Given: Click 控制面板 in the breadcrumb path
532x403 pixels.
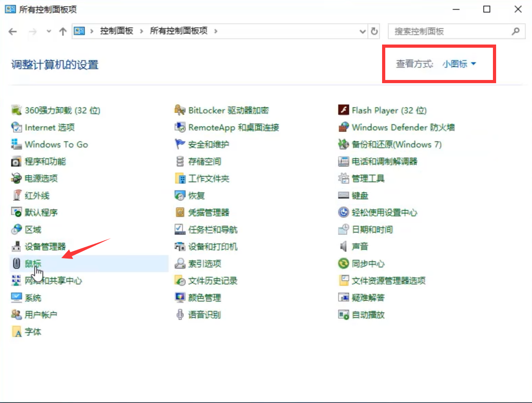Looking at the screenshot, I should coord(117,31).
